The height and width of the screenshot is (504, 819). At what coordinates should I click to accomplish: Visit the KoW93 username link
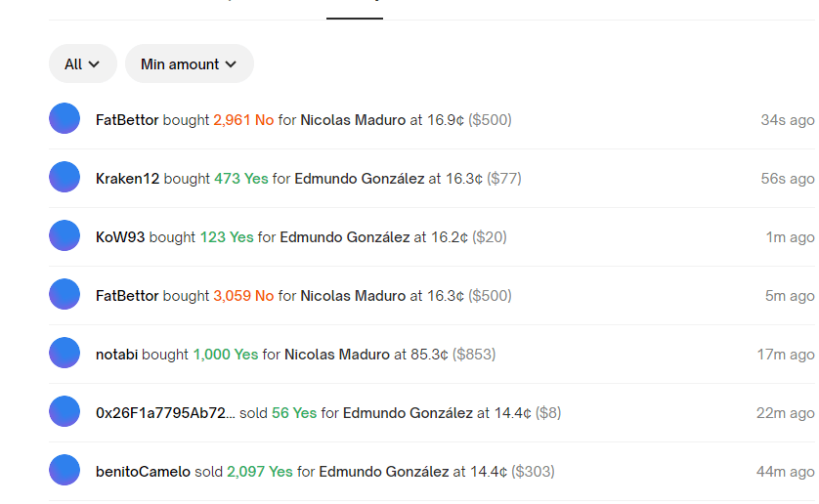(x=120, y=237)
